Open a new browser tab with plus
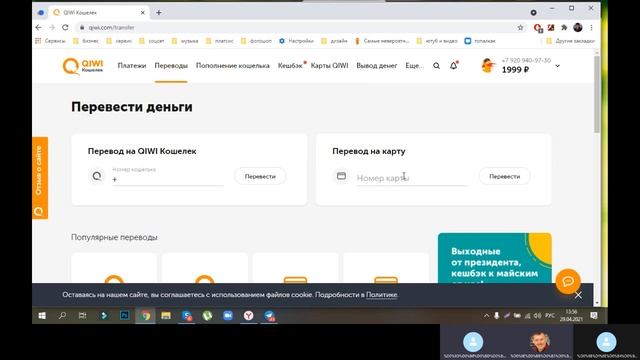The width and height of the screenshot is (640, 360). click(159, 13)
